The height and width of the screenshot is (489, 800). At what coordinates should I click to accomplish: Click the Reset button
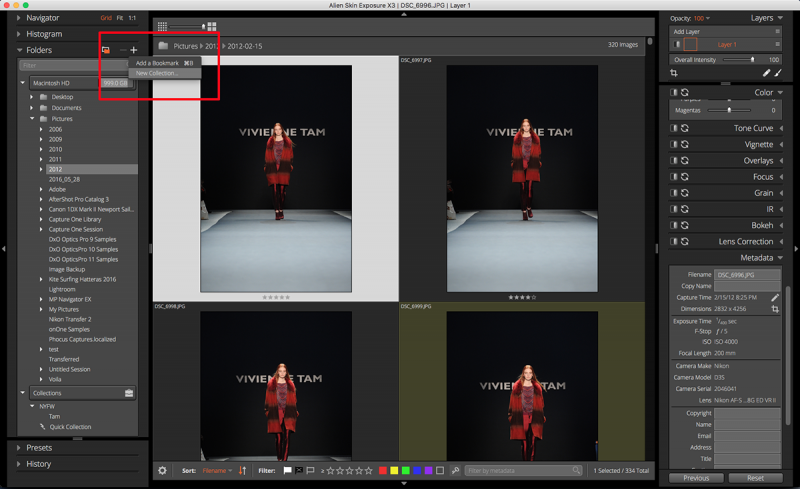tap(755, 478)
